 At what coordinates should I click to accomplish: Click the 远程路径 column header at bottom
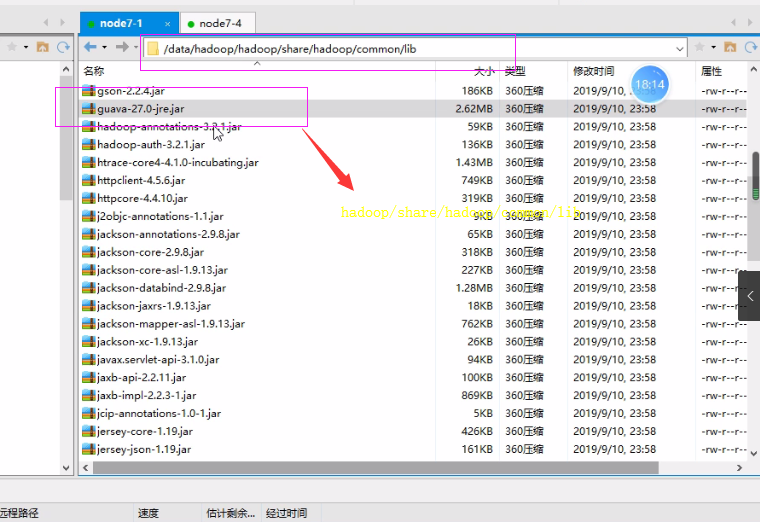click(x=19, y=513)
